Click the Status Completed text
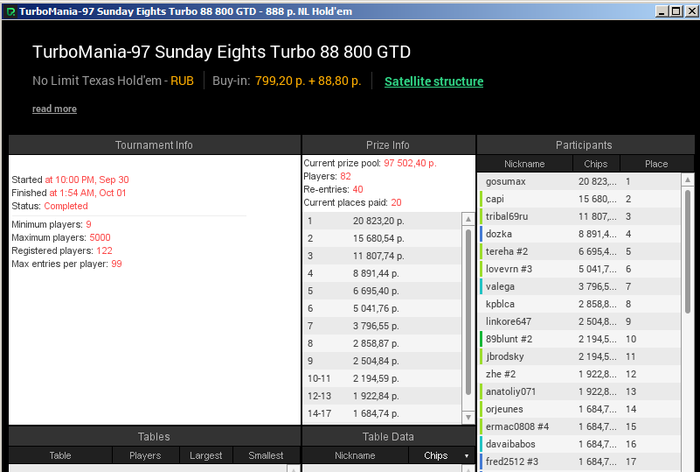 coord(66,206)
